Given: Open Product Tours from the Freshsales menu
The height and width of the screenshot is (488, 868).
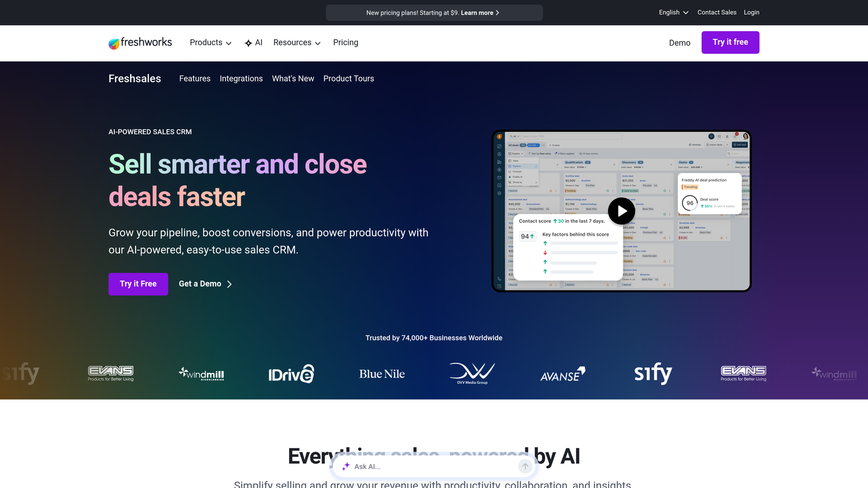Looking at the screenshot, I should point(349,79).
